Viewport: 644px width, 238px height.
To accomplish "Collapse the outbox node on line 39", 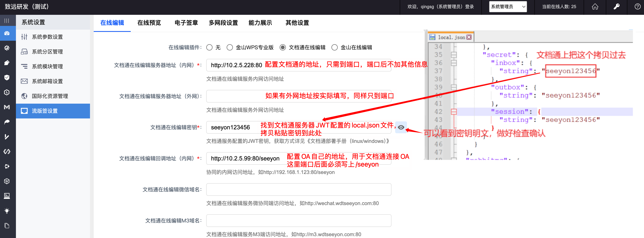I will tap(454, 87).
